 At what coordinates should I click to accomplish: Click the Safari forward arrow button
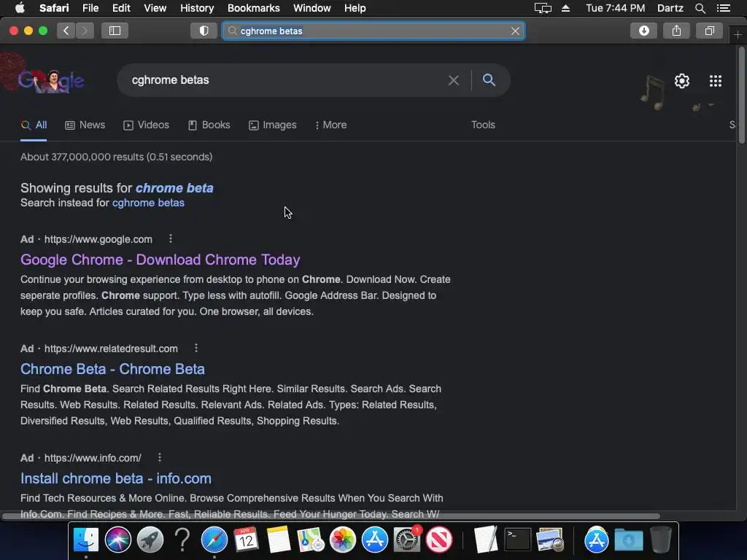click(85, 31)
